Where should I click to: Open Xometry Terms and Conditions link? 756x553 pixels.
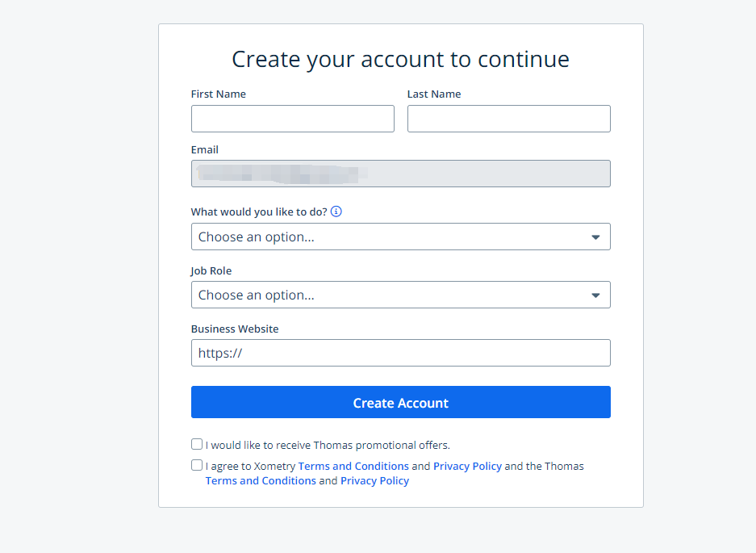(x=353, y=466)
